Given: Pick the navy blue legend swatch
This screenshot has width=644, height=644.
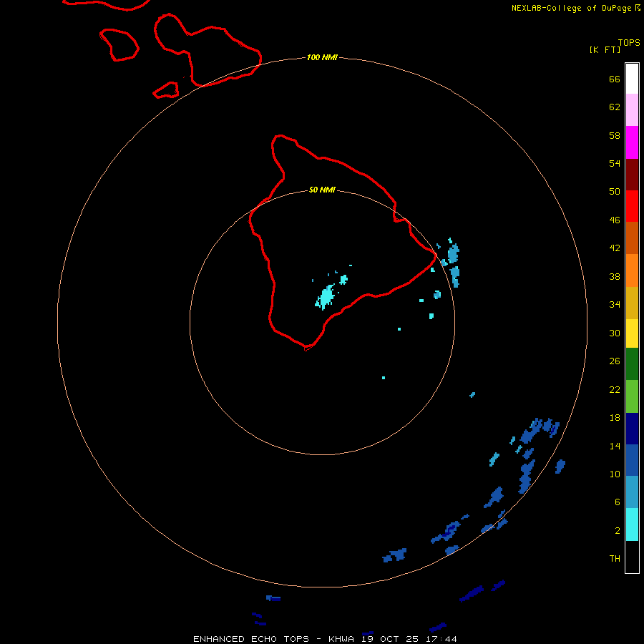Looking at the screenshot, I should (x=632, y=429).
